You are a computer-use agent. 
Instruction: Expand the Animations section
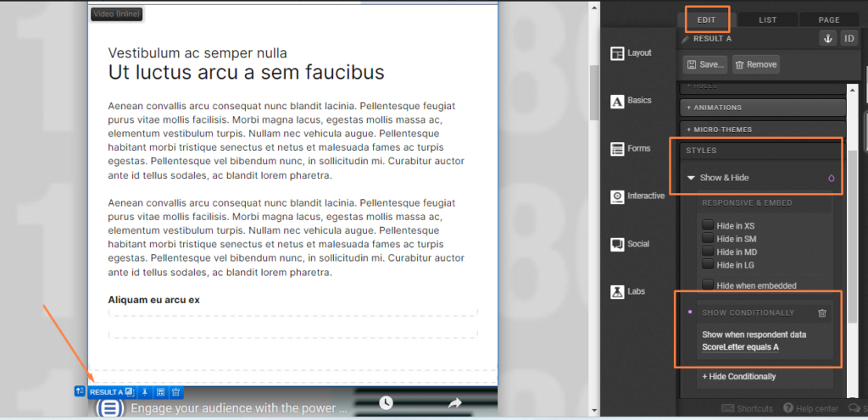763,108
